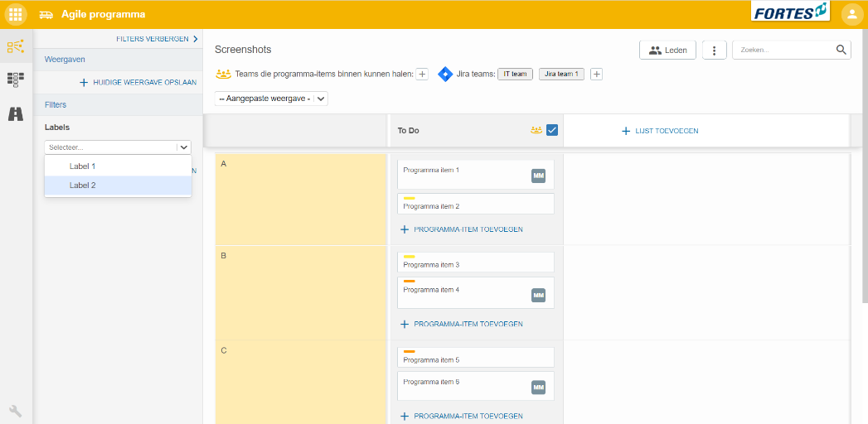
Task: Open the Programma item 2 card
Action: click(476, 204)
